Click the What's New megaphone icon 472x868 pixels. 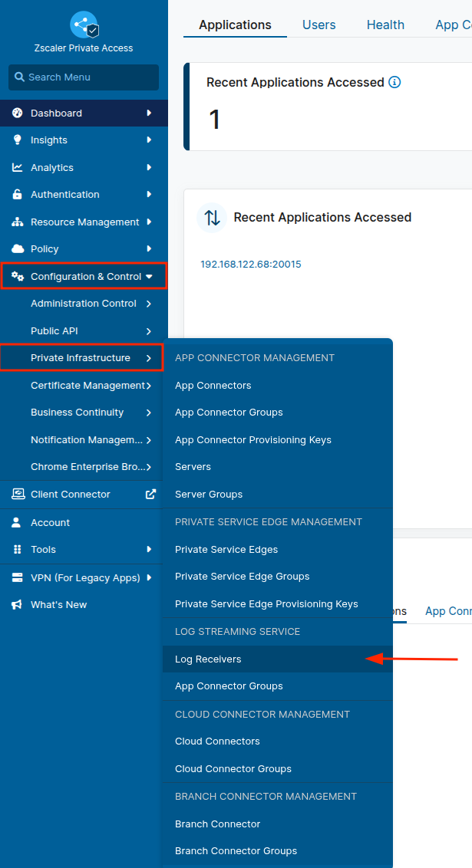coord(17,605)
